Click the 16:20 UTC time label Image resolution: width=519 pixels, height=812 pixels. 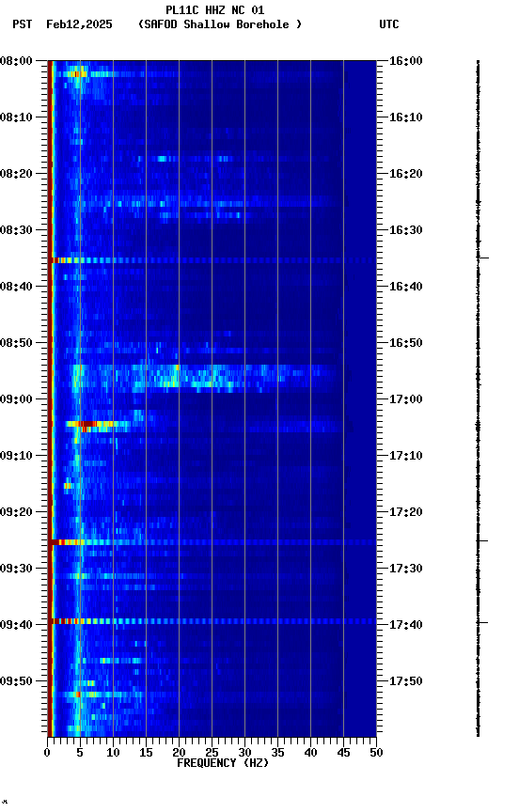click(x=406, y=174)
